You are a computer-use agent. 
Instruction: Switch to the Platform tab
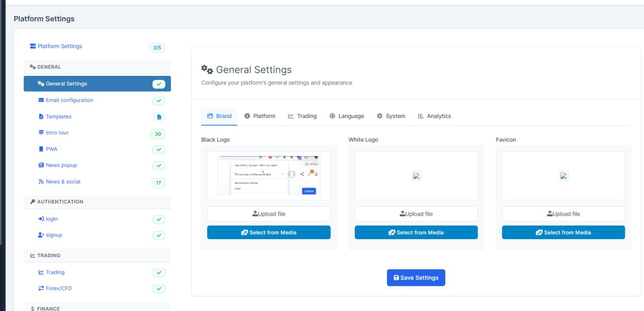coord(260,116)
